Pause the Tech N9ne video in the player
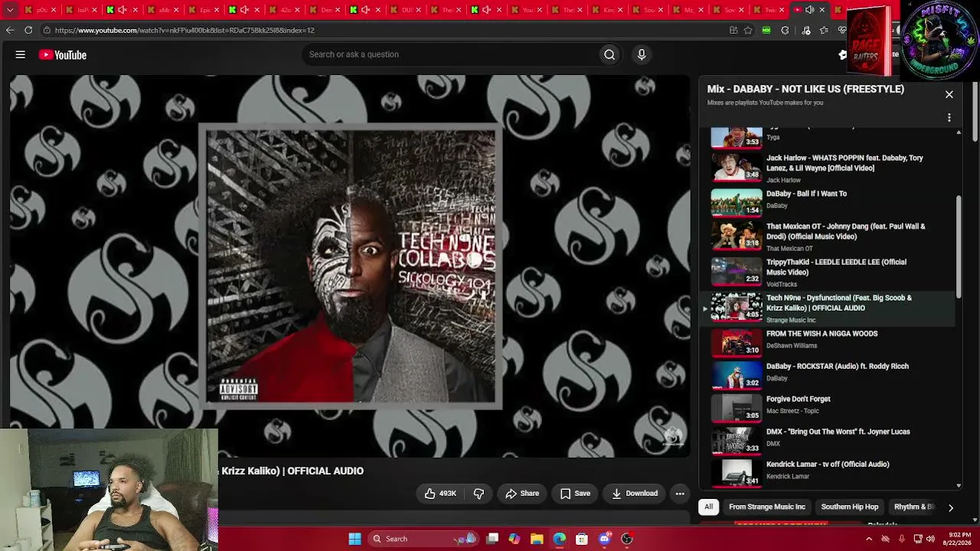Image resolution: width=980 pixels, height=551 pixels. (350, 266)
